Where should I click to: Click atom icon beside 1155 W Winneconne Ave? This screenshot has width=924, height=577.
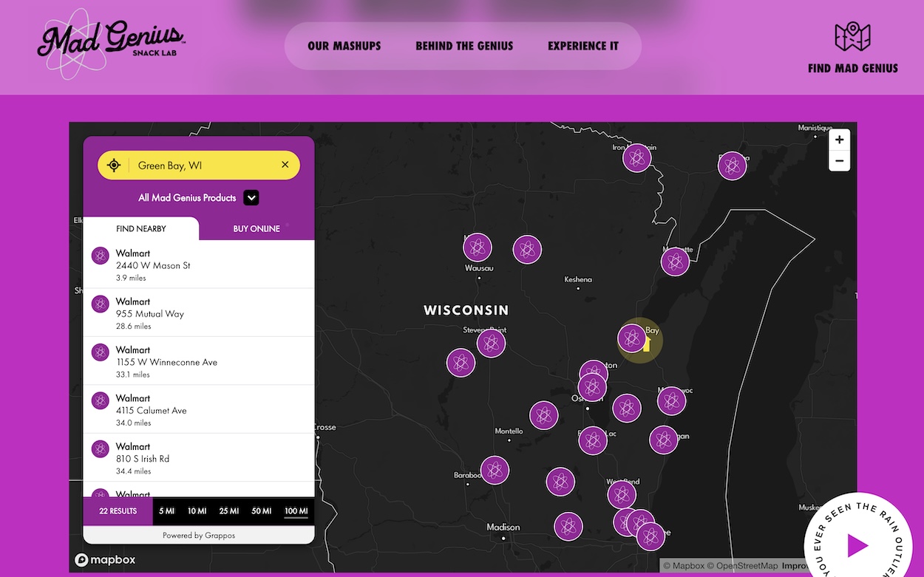coord(101,352)
